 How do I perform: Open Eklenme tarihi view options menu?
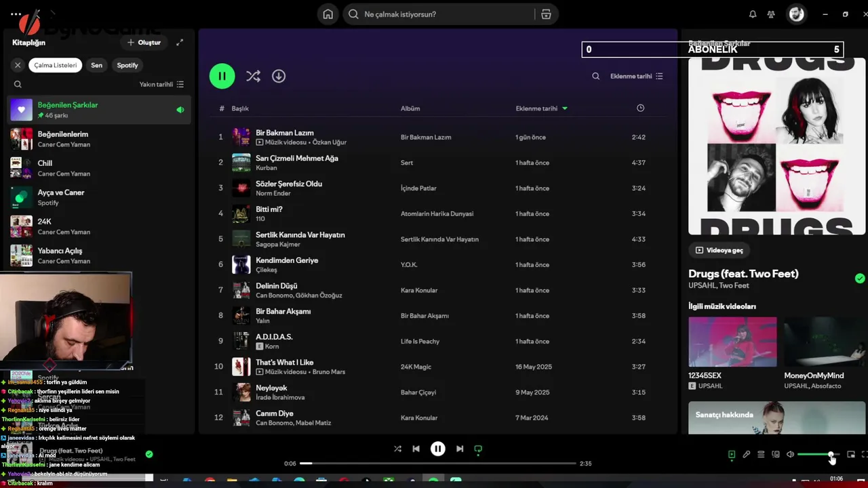pos(637,77)
